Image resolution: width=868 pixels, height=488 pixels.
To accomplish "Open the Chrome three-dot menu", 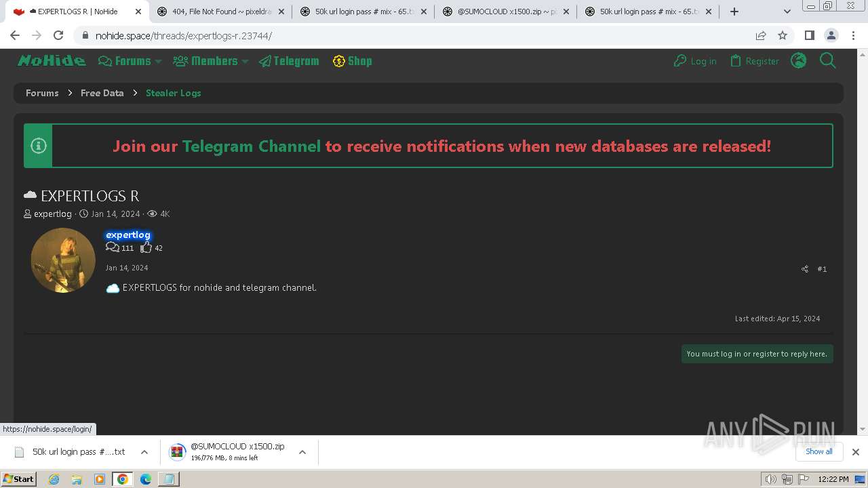I will tap(852, 35).
